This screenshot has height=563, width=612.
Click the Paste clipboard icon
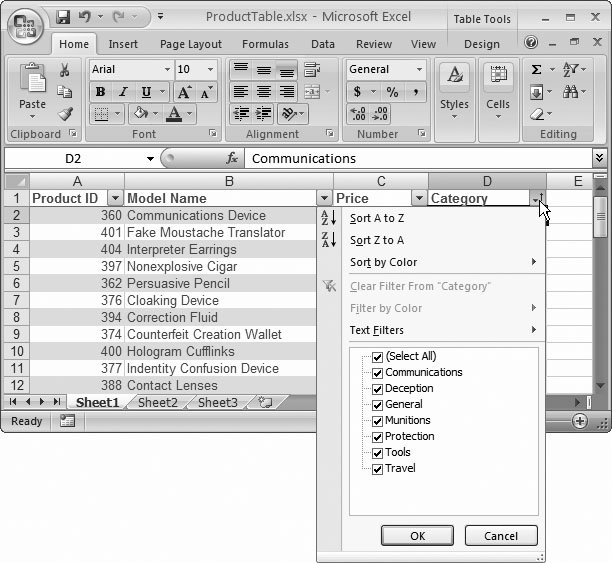click(32, 82)
